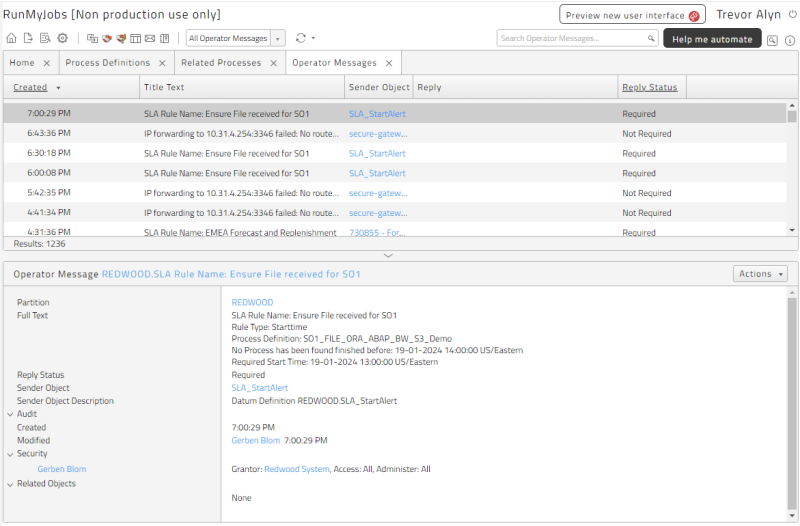This screenshot has width=800, height=526.
Task: Click the table layout icon in toolbar
Action: point(135,38)
